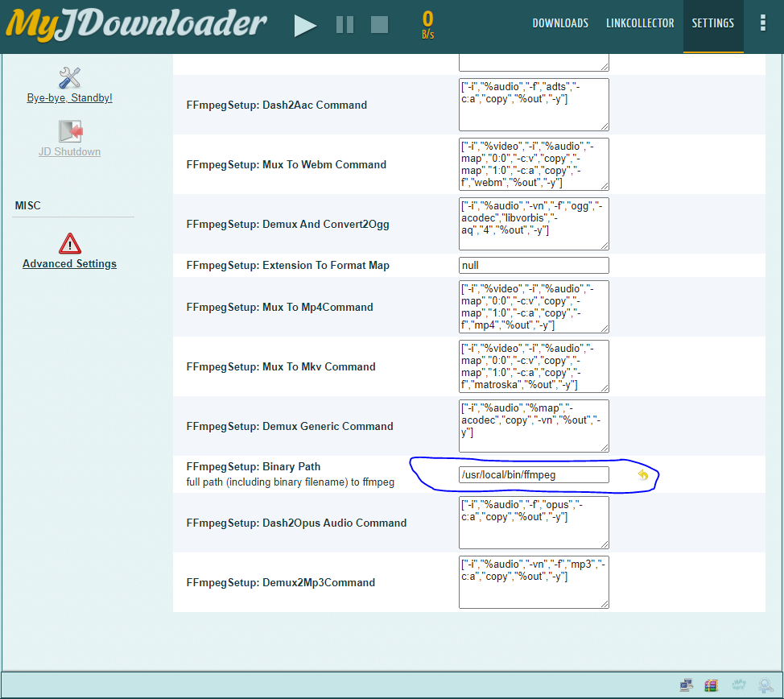Screen dimensions: 784x699
Task: Click the Dash2Opus Audio Command text area
Action: pos(534,523)
